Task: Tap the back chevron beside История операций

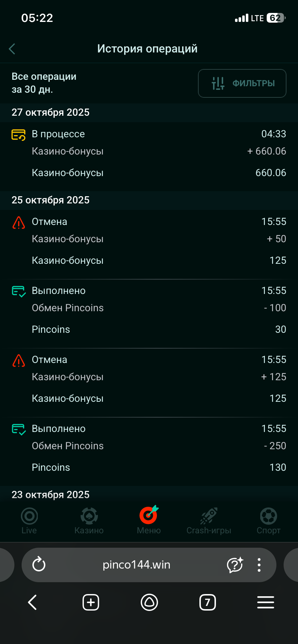Action: pos(12,49)
